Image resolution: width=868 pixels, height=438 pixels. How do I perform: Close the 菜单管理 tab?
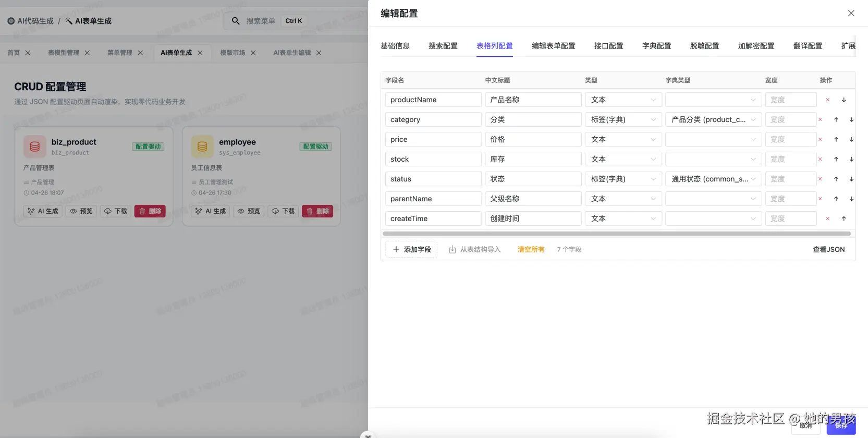(x=140, y=53)
